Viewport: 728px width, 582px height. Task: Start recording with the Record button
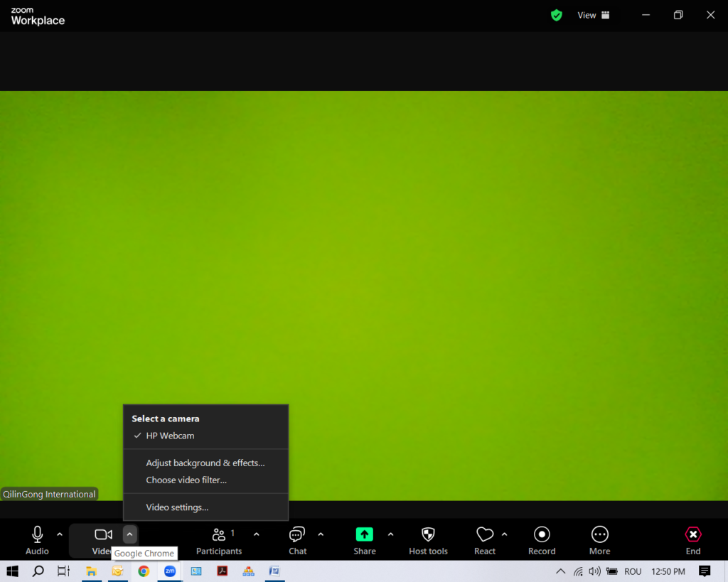542,540
